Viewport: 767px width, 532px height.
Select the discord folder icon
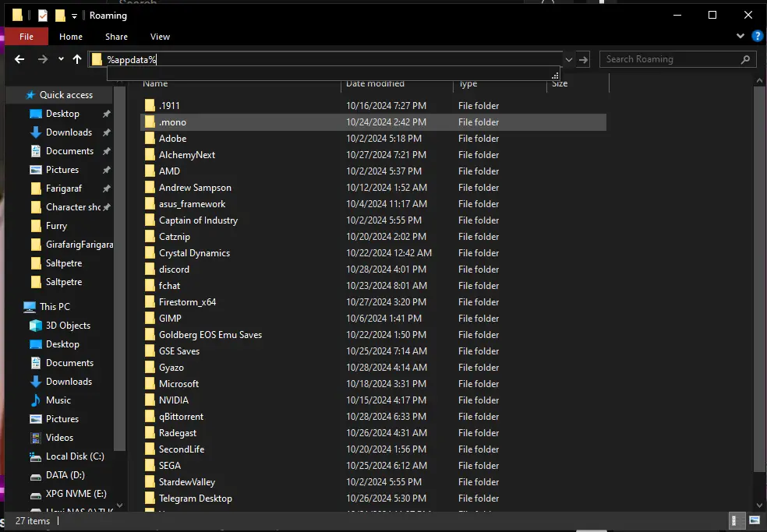click(150, 270)
